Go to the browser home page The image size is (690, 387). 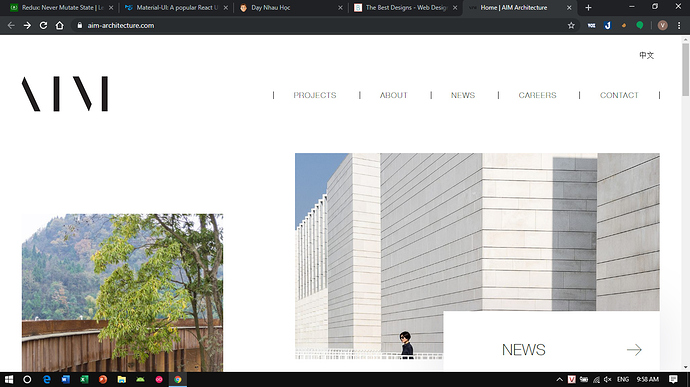pos(59,26)
